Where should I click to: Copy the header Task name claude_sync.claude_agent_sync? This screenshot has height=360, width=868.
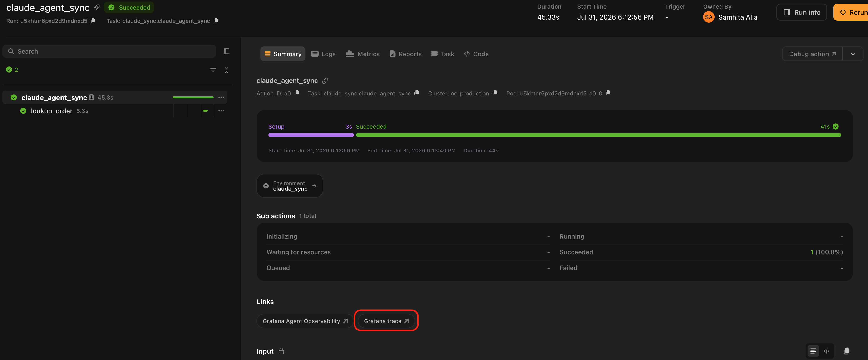click(x=216, y=21)
